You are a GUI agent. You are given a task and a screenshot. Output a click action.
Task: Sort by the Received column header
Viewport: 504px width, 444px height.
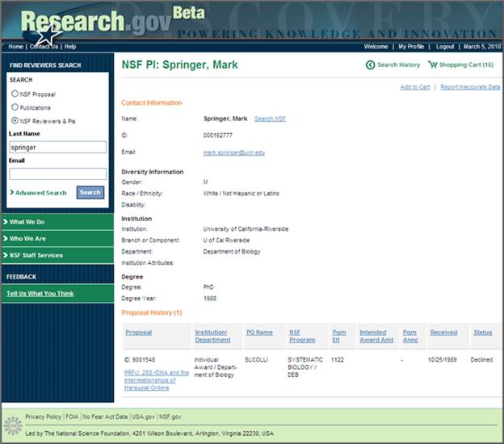pos(443,332)
